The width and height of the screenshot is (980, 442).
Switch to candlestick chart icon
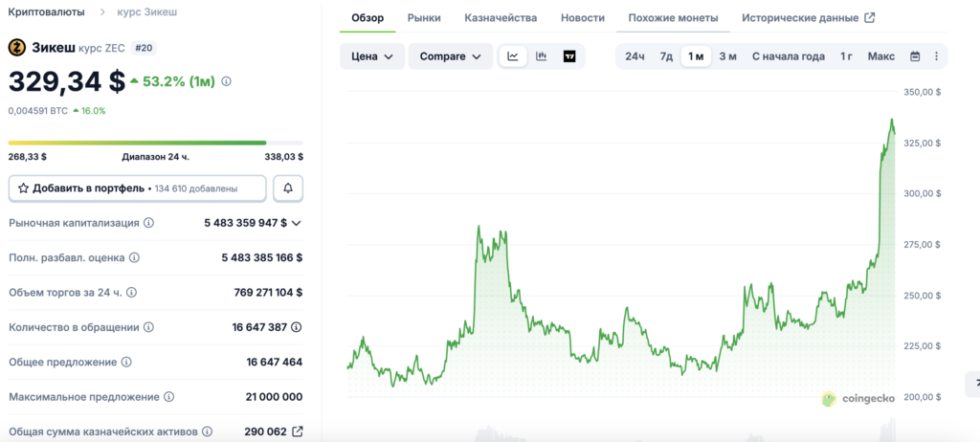click(542, 56)
